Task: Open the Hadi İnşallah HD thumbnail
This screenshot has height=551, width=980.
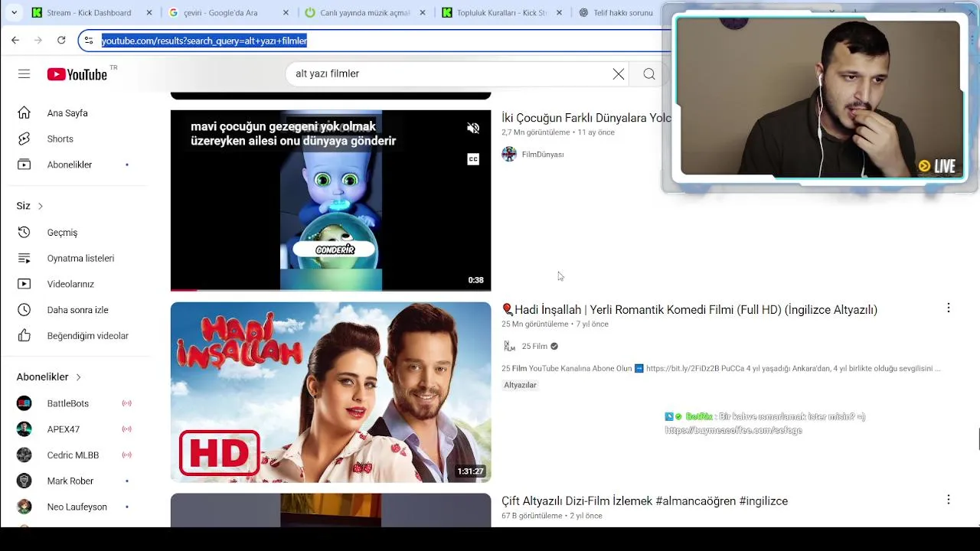Action: pyautogui.click(x=331, y=392)
